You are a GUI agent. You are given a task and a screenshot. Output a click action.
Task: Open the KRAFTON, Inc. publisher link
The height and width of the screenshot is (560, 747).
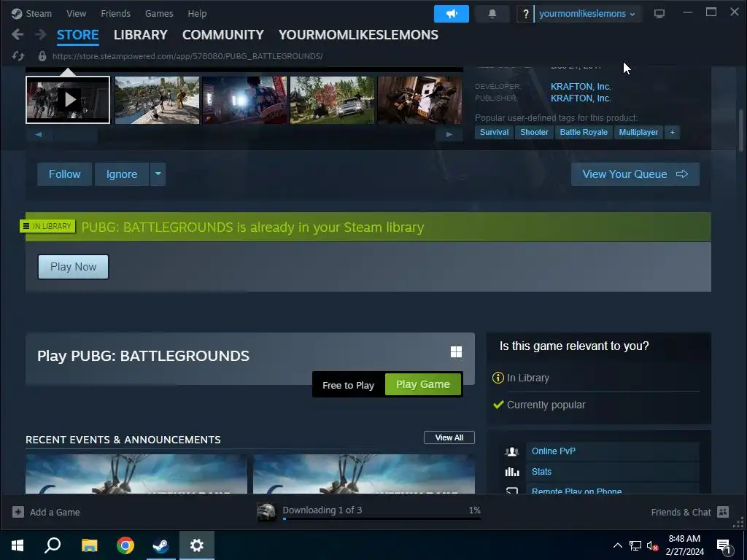tap(581, 98)
